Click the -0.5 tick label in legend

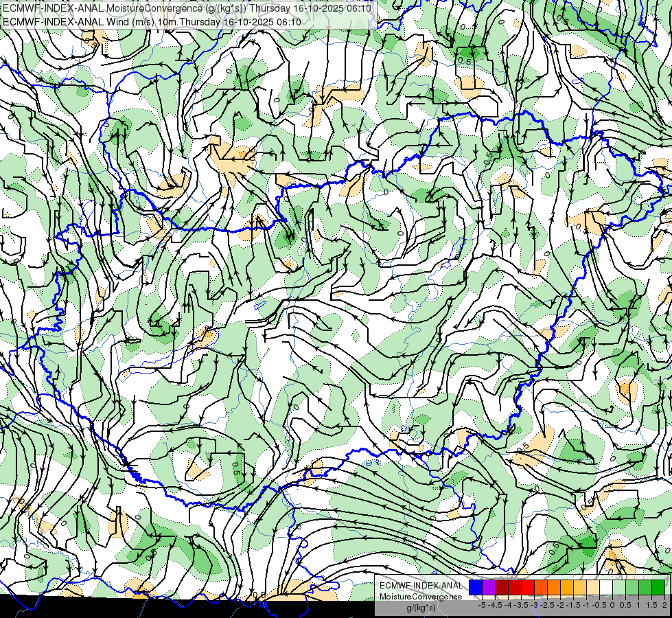coord(599,605)
